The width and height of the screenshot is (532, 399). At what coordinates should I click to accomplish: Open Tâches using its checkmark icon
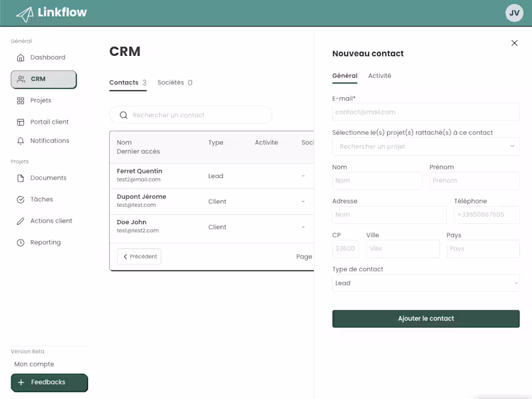pyautogui.click(x=20, y=199)
